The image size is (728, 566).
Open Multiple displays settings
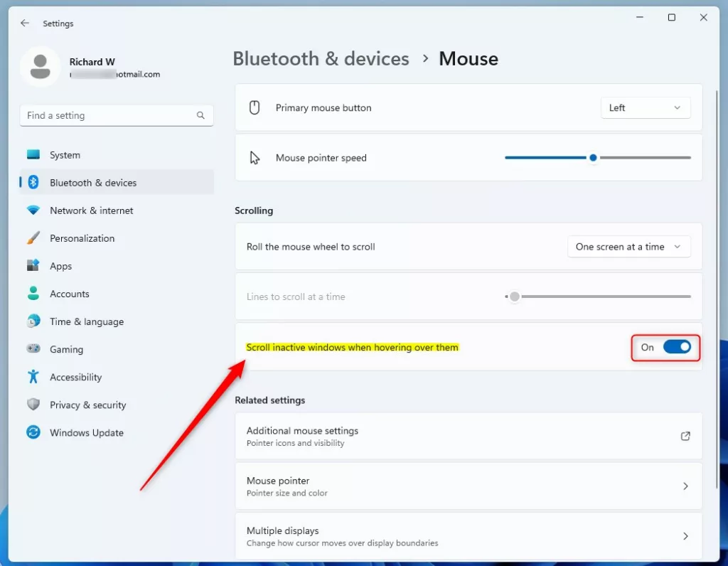point(469,536)
